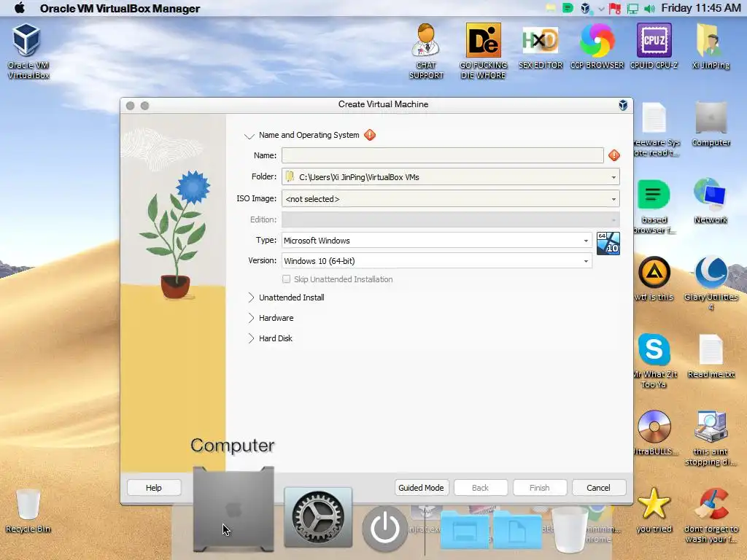The width and height of the screenshot is (747, 560).
Task: Click Oracle VM VirtualBox Manager menu bar title
Action: click(120, 9)
